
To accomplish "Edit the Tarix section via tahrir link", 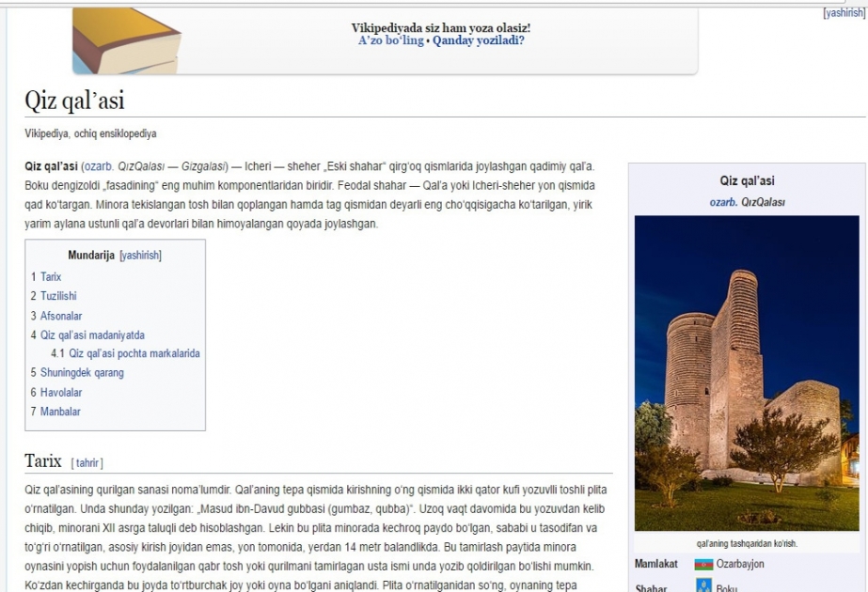I will tap(87, 463).
